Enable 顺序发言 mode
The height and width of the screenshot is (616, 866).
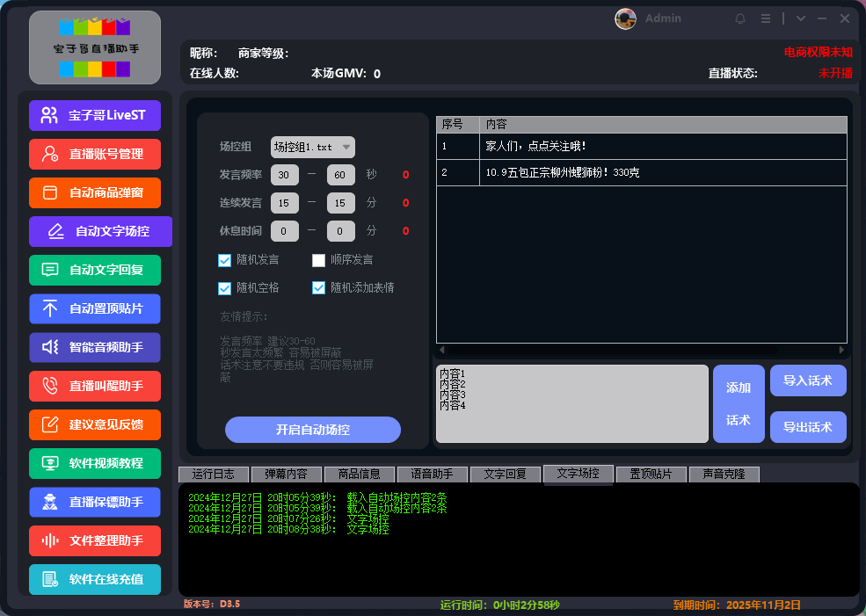tap(318, 259)
